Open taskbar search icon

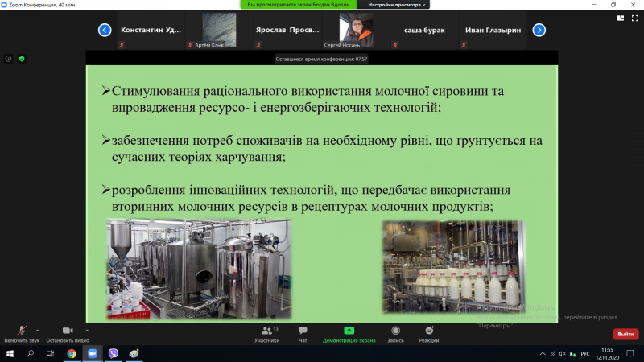click(30, 353)
